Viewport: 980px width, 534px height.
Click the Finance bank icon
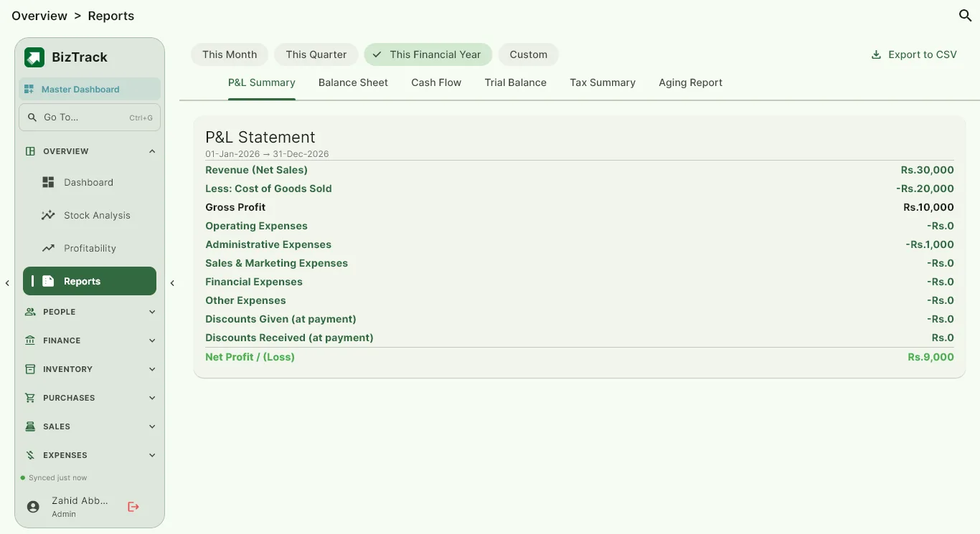pyautogui.click(x=30, y=340)
